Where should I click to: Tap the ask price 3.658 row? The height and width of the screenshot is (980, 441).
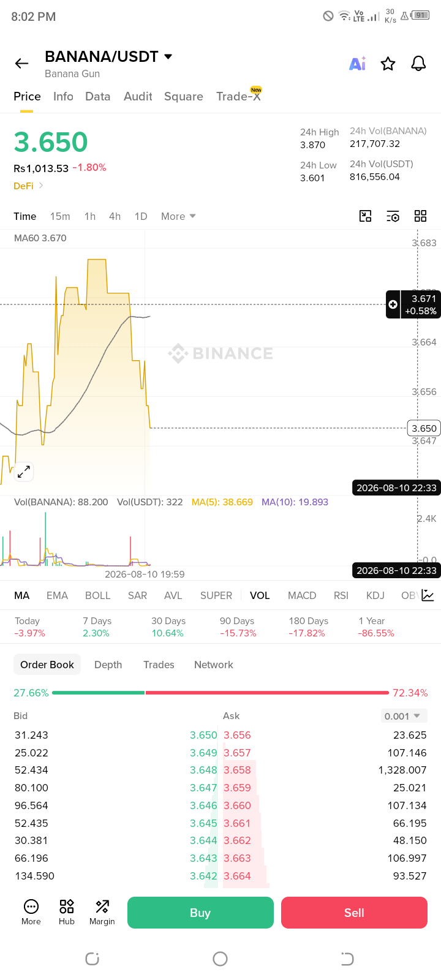[325, 770]
